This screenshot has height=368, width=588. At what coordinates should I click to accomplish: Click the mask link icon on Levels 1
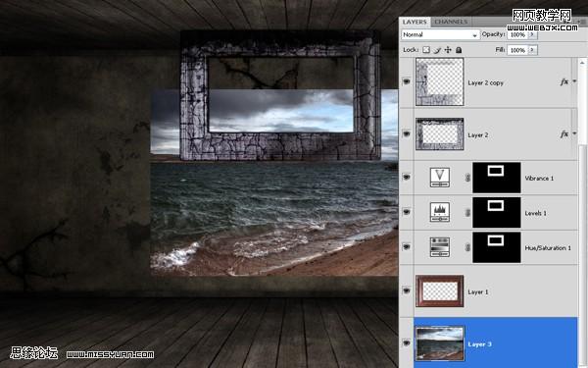pos(467,213)
